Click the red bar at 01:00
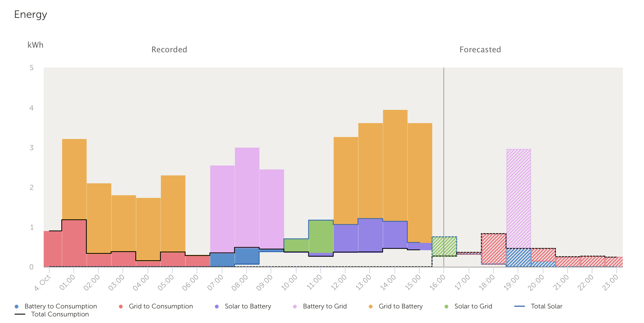The height and width of the screenshot is (323, 644). tap(74, 243)
